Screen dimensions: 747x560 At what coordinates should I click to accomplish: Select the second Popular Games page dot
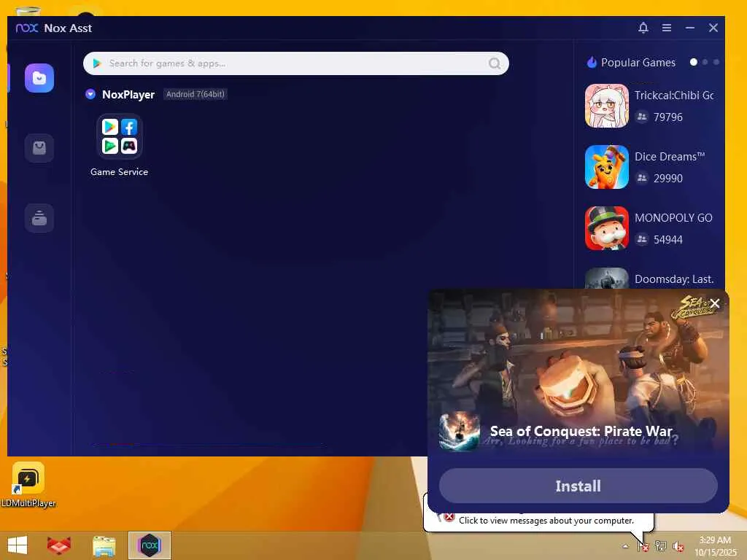pos(705,63)
